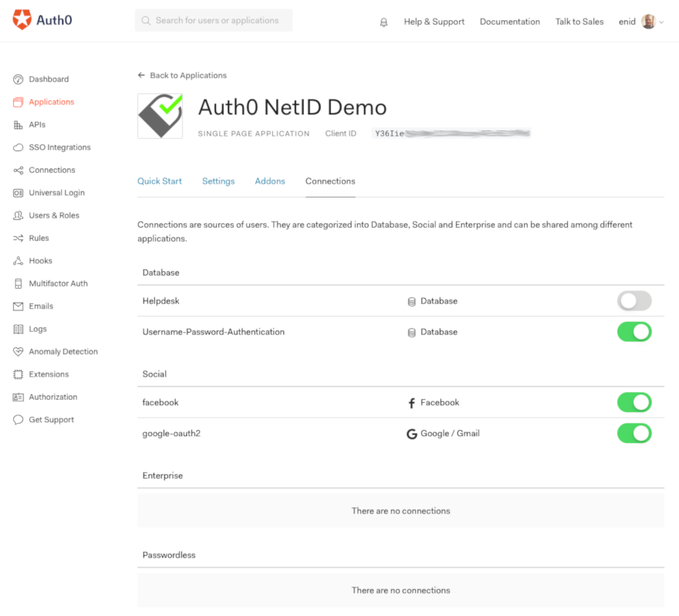Viewport: 679px width, 616px height.
Task: Switch to the Settings tab
Action: pyautogui.click(x=218, y=181)
